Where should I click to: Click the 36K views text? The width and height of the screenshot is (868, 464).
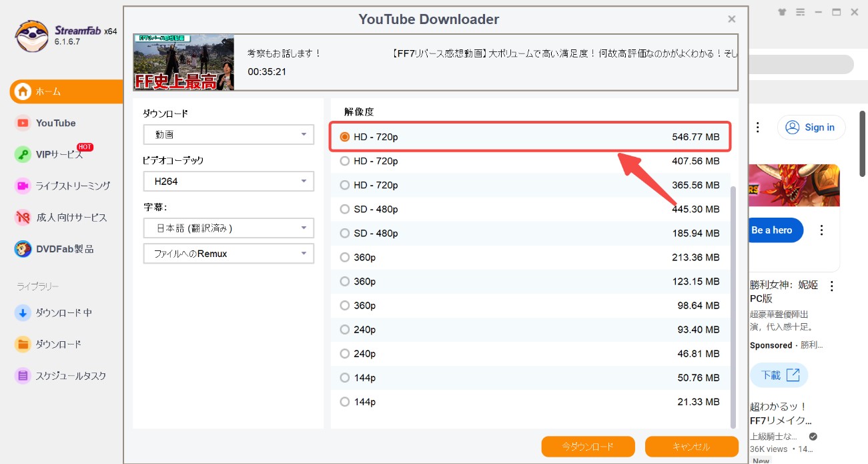[769, 449]
